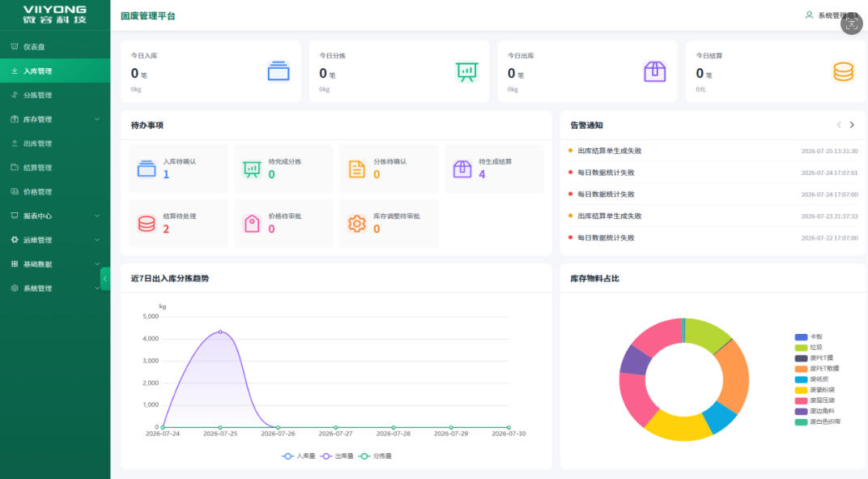Expand 运维管理 submenu arrow
Screen dimensions: 868x479
97,240
